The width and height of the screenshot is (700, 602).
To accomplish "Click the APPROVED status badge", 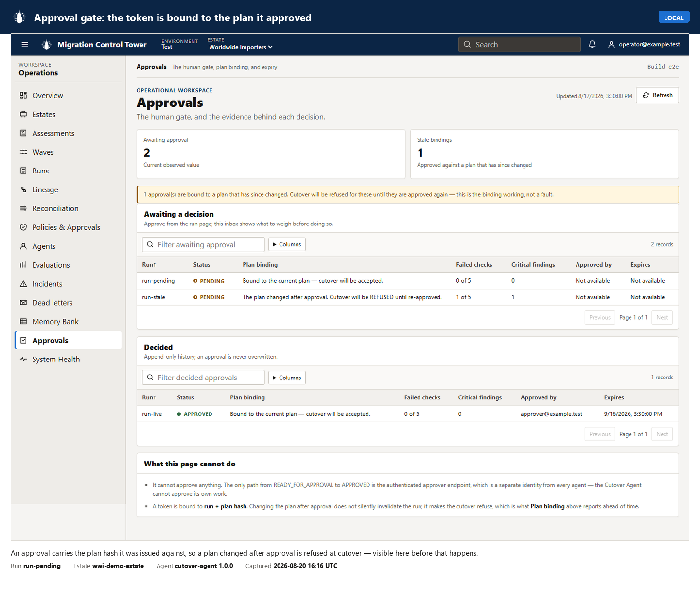I will tap(194, 414).
